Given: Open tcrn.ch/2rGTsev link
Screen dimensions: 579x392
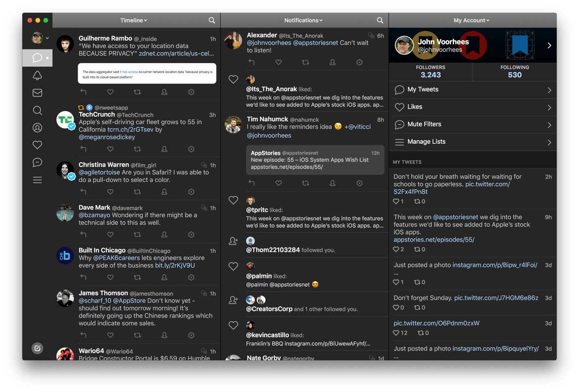Looking at the screenshot, I should [130, 129].
